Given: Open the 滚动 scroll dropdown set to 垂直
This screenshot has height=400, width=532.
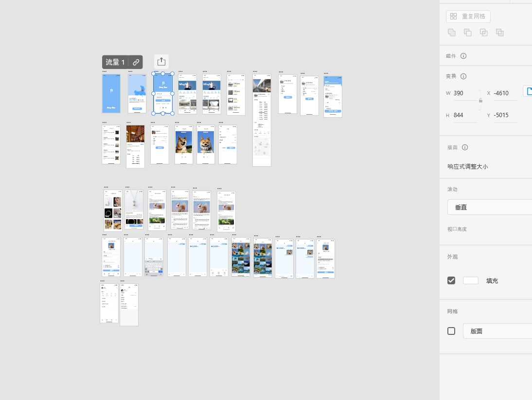Looking at the screenshot, I should 489,207.
